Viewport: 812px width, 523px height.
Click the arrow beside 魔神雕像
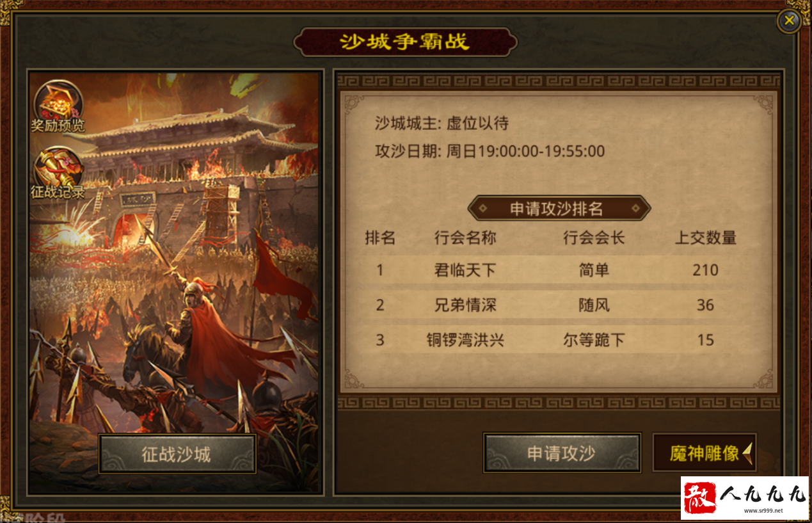(x=747, y=453)
